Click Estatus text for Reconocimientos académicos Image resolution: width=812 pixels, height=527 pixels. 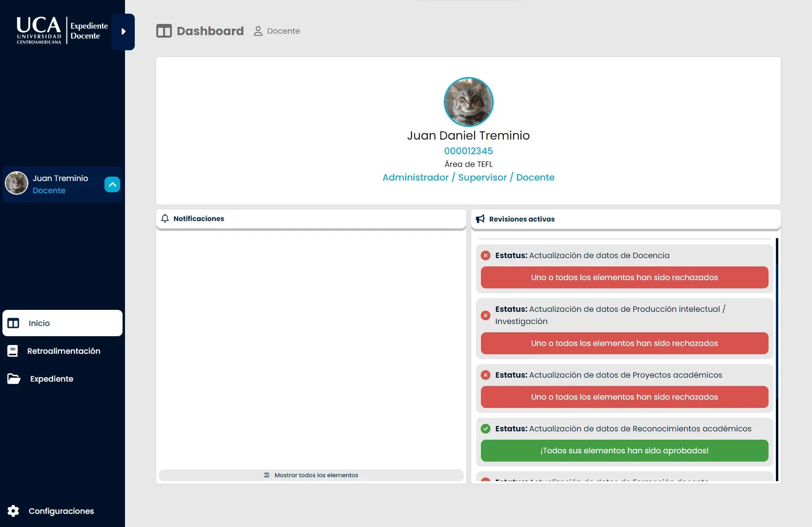(x=624, y=428)
